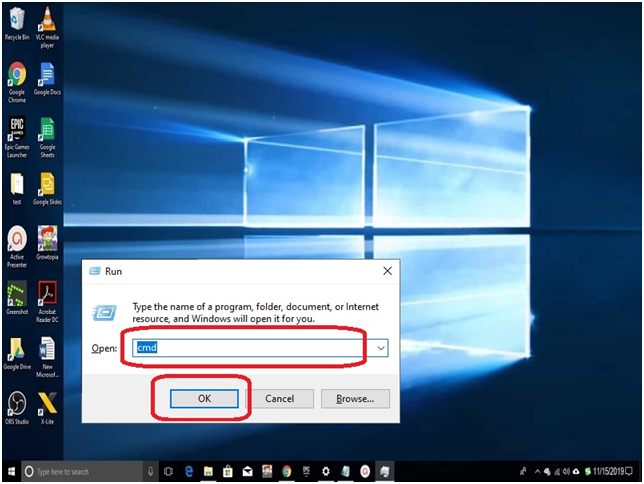Click the Cortana microphone icon in the search box
Viewport: 644px width, 484px height.
[x=150, y=471]
